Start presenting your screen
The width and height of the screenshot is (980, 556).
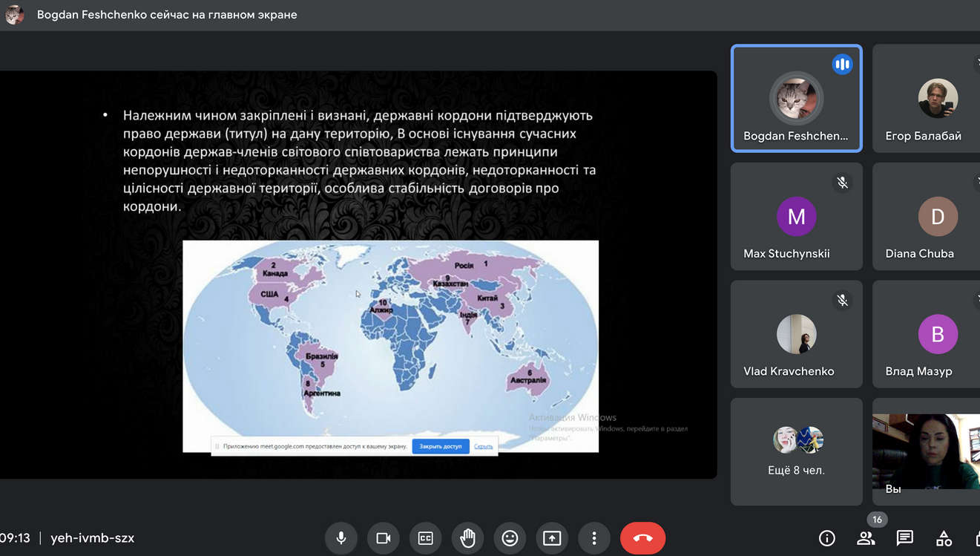tap(552, 538)
